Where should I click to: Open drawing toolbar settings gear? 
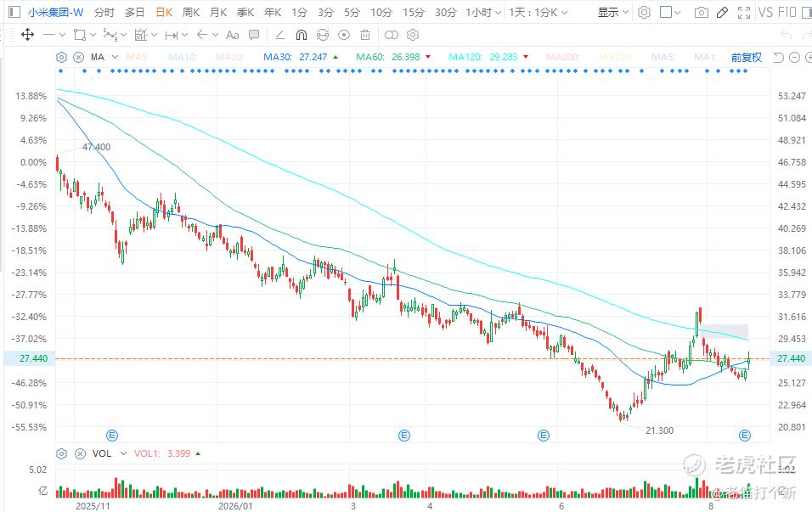[x=413, y=35]
